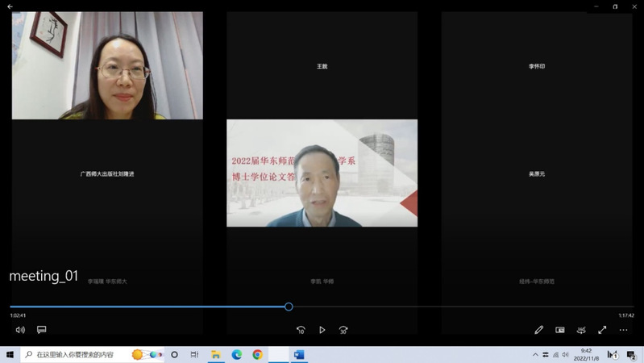644x363 pixels.
Task: Launch File Explorer from the taskbar
Action: tap(216, 355)
